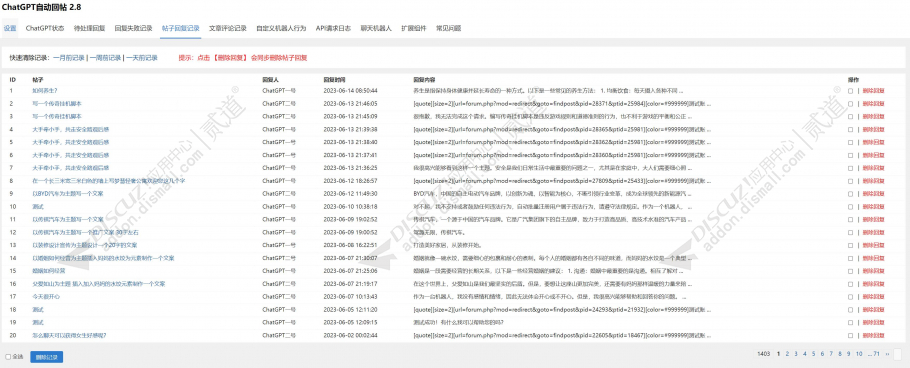This screenshot has height=368, width=910.
Task: Toggle the 全选 select-all checkbox
Action: 8,357
